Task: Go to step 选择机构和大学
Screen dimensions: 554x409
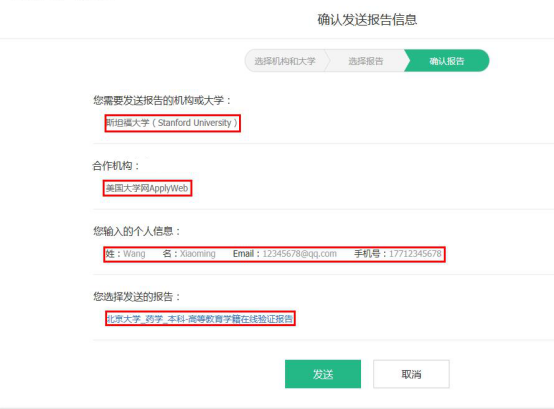Action: click(x=285, y=61)
